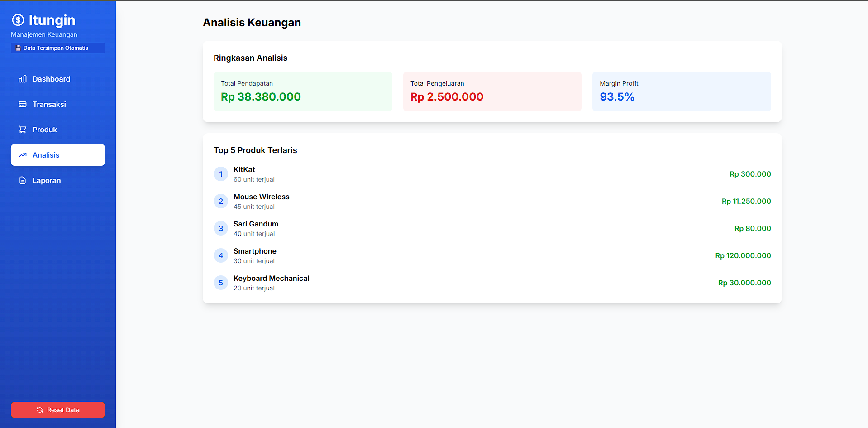
Task: Select the Dashboard bar-chart icon
Action: coord(23,79)
